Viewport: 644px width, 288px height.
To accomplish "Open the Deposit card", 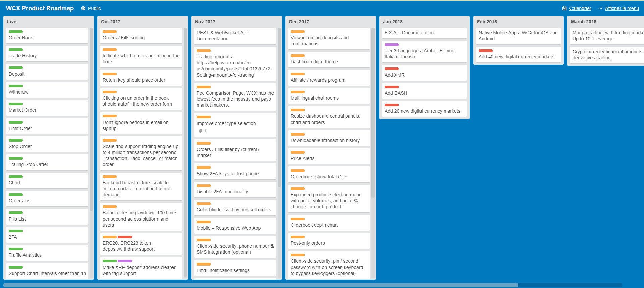I will [47, 71].
